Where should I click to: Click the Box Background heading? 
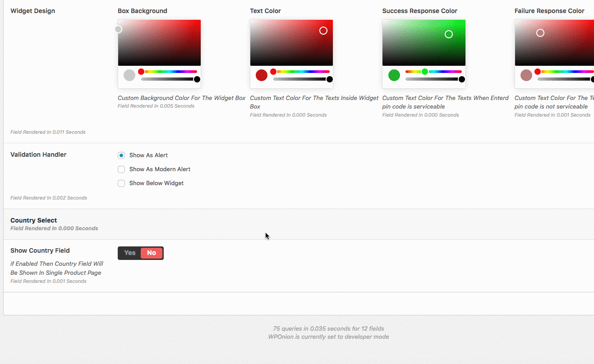(x=143, y=11)
